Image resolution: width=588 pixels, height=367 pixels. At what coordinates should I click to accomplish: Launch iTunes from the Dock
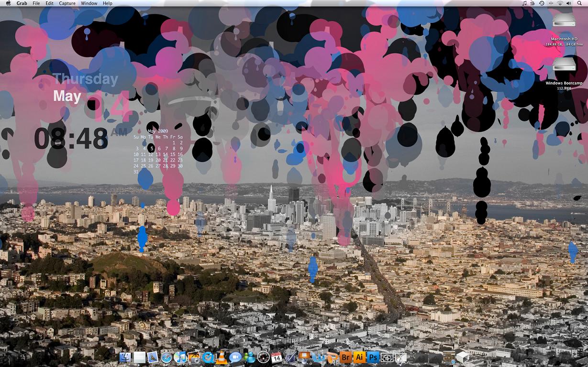click(180, 357)
